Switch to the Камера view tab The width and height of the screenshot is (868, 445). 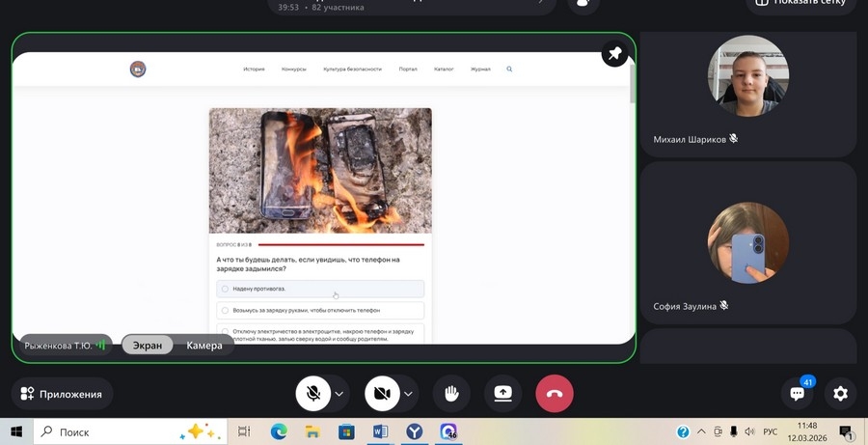tap(203, 346)
